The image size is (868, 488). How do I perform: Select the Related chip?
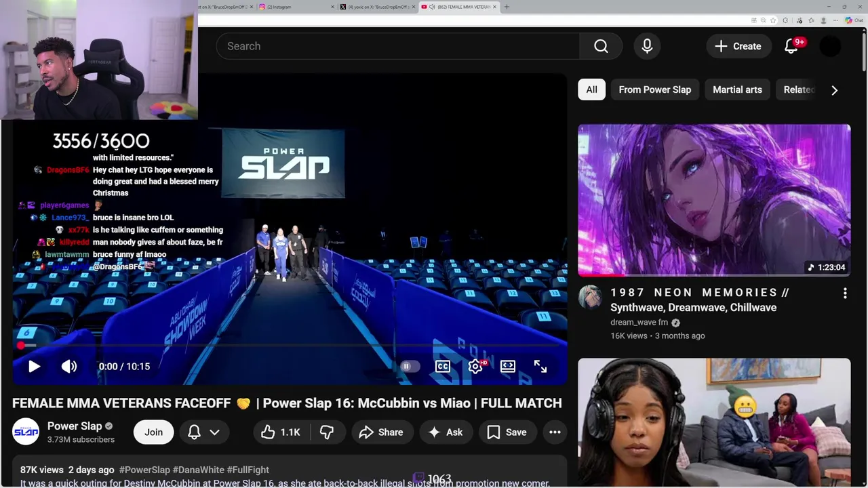(x=797, y=89)
